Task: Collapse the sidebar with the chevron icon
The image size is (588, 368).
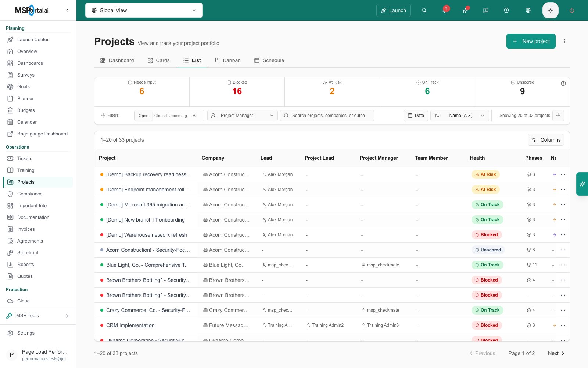Action: [67, 10]
